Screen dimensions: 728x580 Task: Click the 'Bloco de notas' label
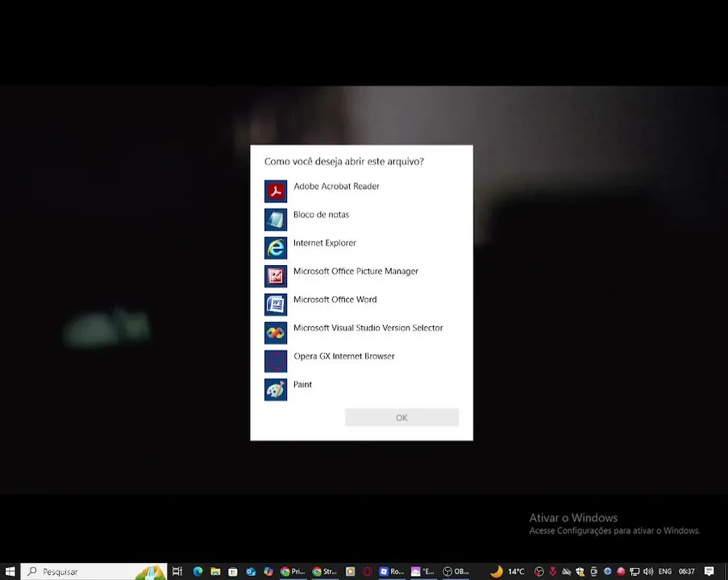coord(321,214)
